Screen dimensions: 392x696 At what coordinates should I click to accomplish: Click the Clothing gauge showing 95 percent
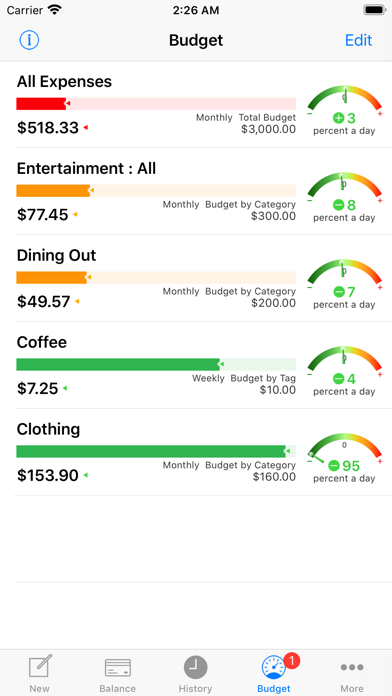point(344,459)
